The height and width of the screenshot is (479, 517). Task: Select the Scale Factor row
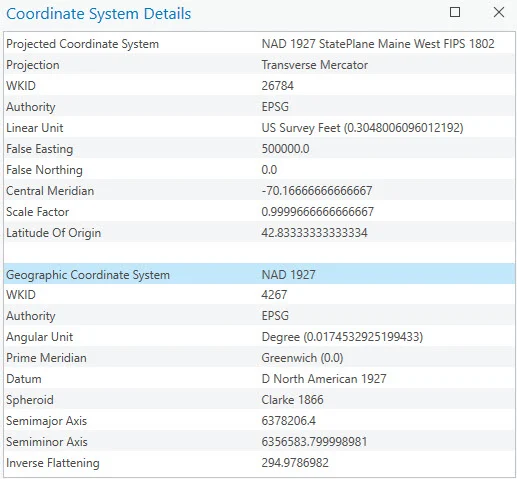(259, 212)
